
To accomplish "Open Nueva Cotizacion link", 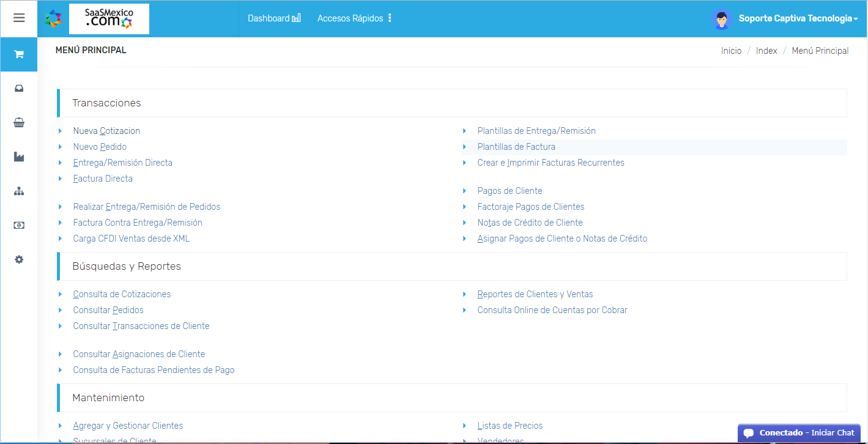I will pos(106,131).
